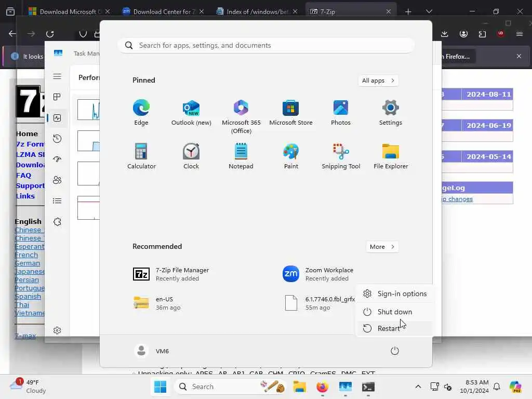Viewport: 532px width, 399px height.
Task: Launch Outlook (new) from pinned apps
Action: click(191, 113)
